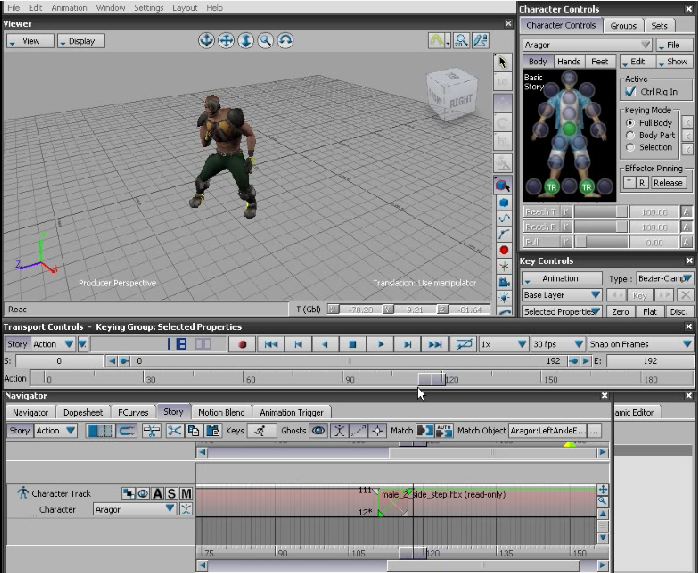Toggle Ctrl Rig In checkbox

pyautogui.click(x=631, y=91)
